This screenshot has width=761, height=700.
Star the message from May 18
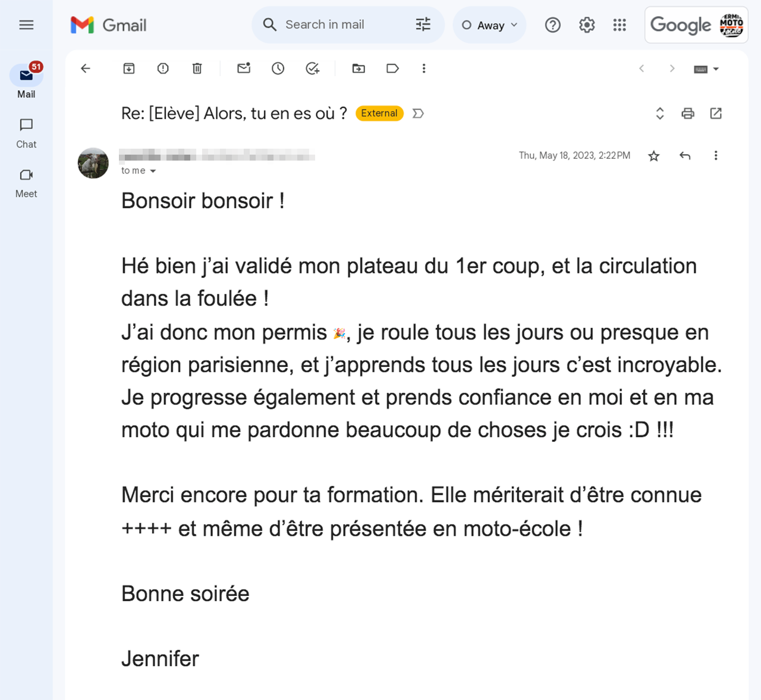tap(654, 156)
